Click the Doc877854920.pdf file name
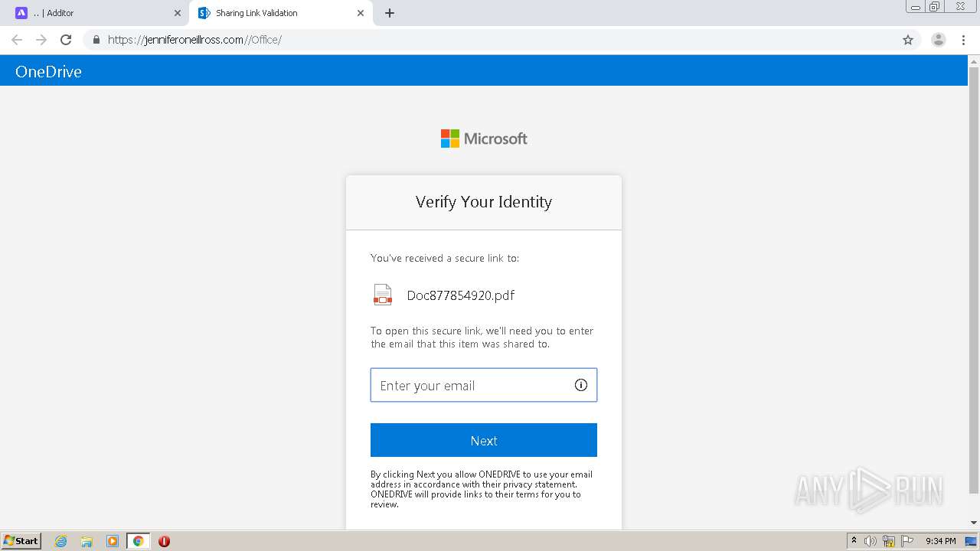This screenshot has width=980, height=551. point(461,295)
